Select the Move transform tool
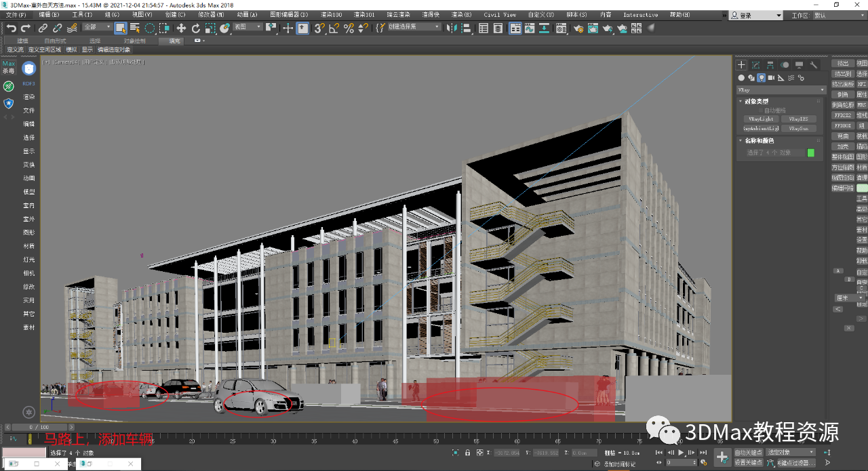 pos(181,28)
